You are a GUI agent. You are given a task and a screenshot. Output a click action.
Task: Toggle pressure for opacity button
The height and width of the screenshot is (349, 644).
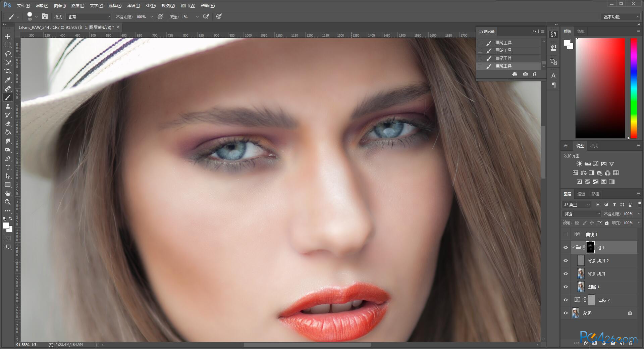(x=160, y=16)
